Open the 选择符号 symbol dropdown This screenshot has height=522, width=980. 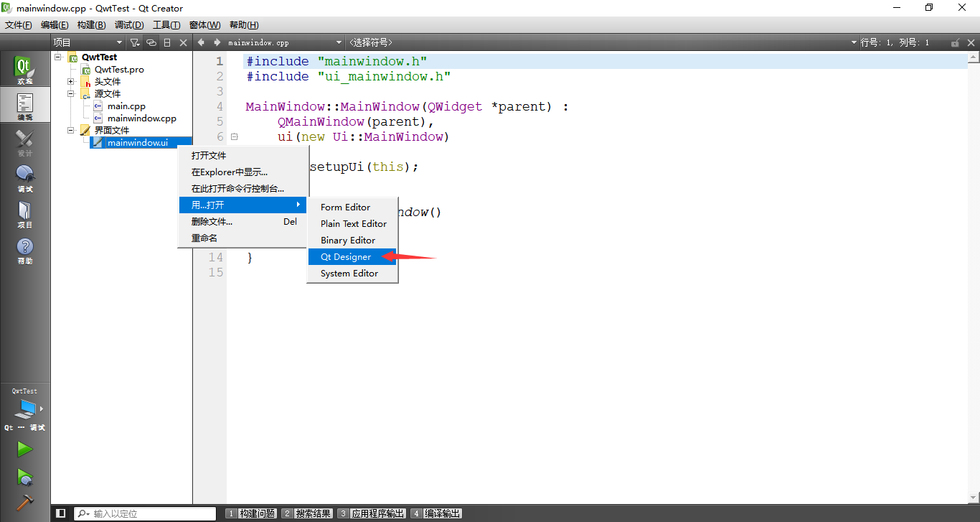coord(603,42)
